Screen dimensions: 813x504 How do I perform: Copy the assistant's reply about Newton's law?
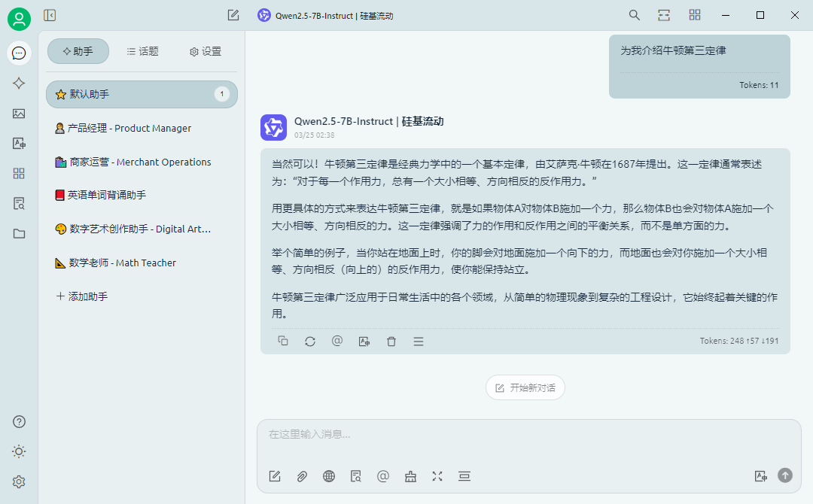pyautogui.click(x=283, y=341)
